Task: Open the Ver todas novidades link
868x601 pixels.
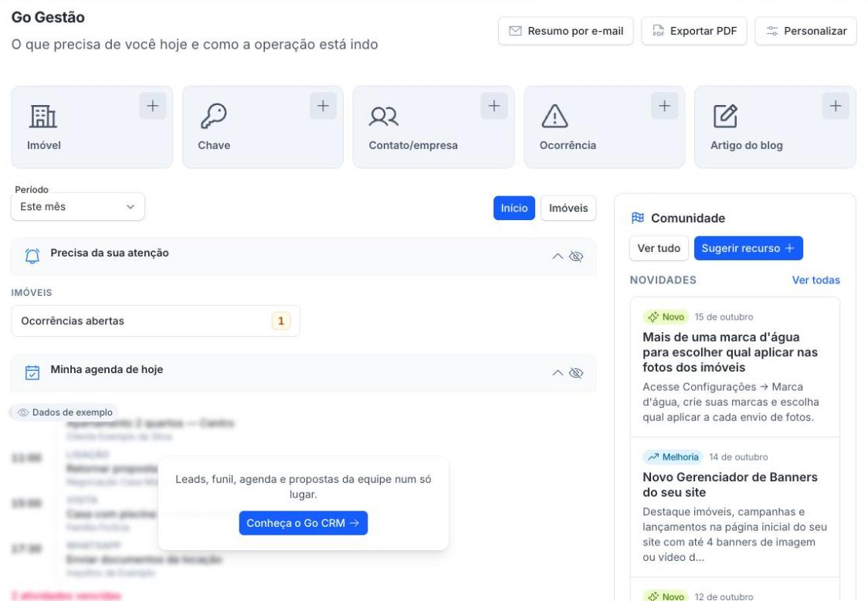Action: pyautogui.click(x=816, y=280)
